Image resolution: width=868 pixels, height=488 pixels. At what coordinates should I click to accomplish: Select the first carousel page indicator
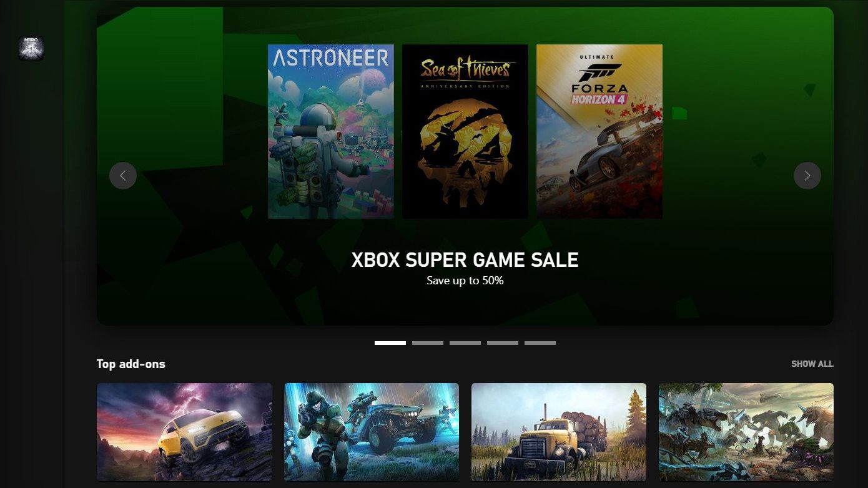tap(390, 343)
